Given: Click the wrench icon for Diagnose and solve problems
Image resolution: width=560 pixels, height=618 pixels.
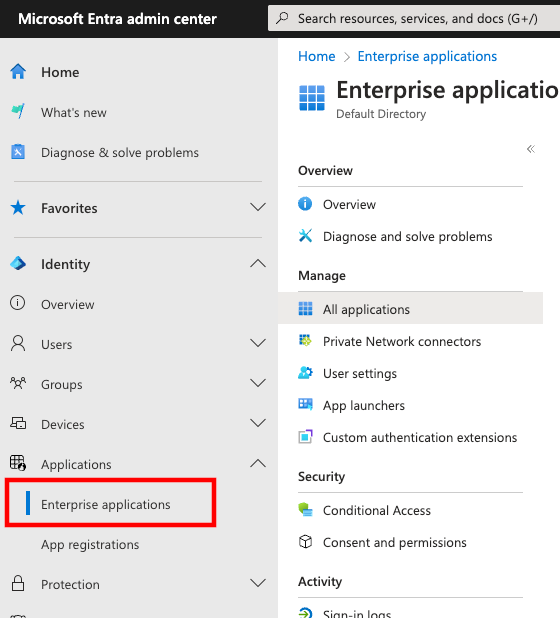Looking at the screenshot, I should [x=305, y=236].
